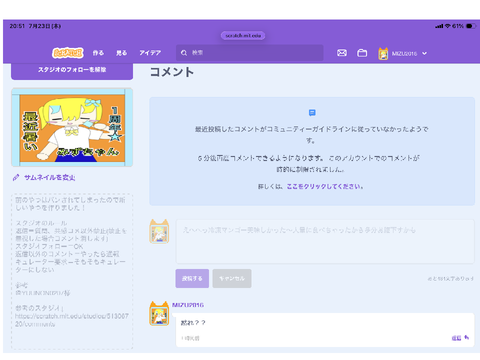Tap the scratch.mit.edu address pill

(x=243, y=35)
